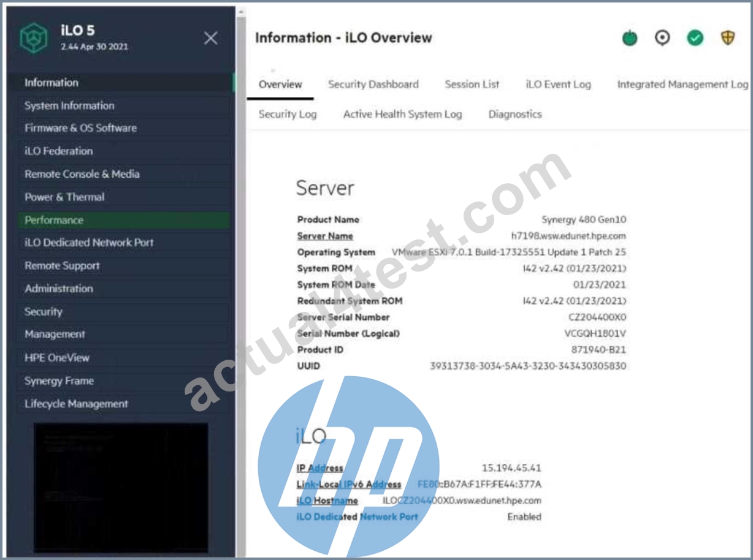
Task: Click the Information - iLO Overview heading
Action: (x=343, y=38)
